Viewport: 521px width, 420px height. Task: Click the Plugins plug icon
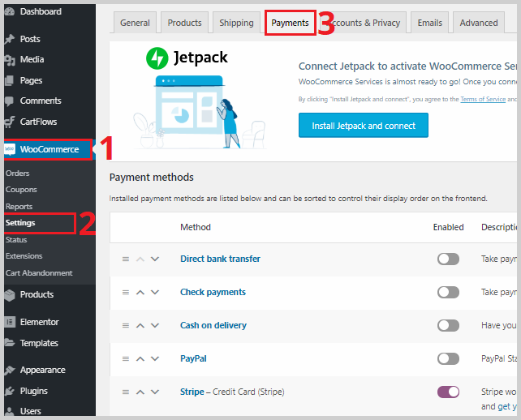point(10,391)
